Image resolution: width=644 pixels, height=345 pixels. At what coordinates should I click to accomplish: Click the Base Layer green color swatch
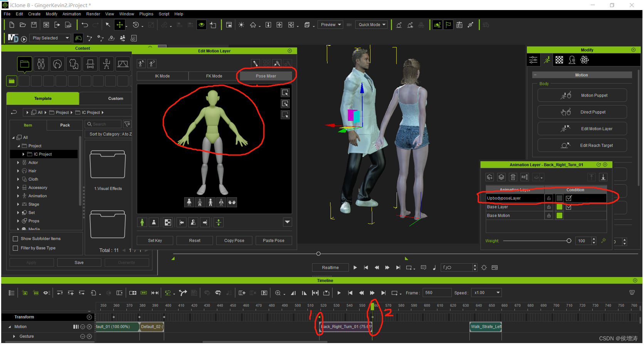tap(559, 207)
